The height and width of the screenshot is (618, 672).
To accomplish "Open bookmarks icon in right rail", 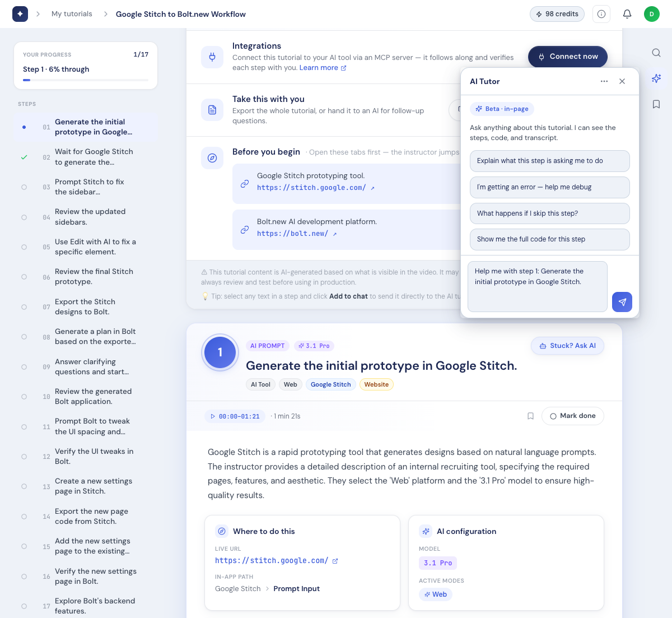I will [x=656, y=104].
